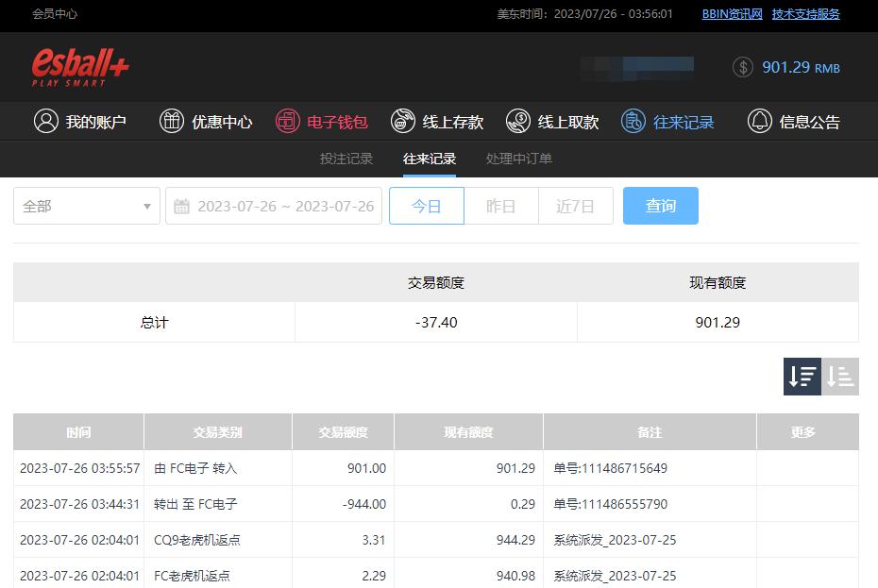This screenshot has width=878, height=588.
Task: Select the 昨日 date filter
Action: [501, 206]
